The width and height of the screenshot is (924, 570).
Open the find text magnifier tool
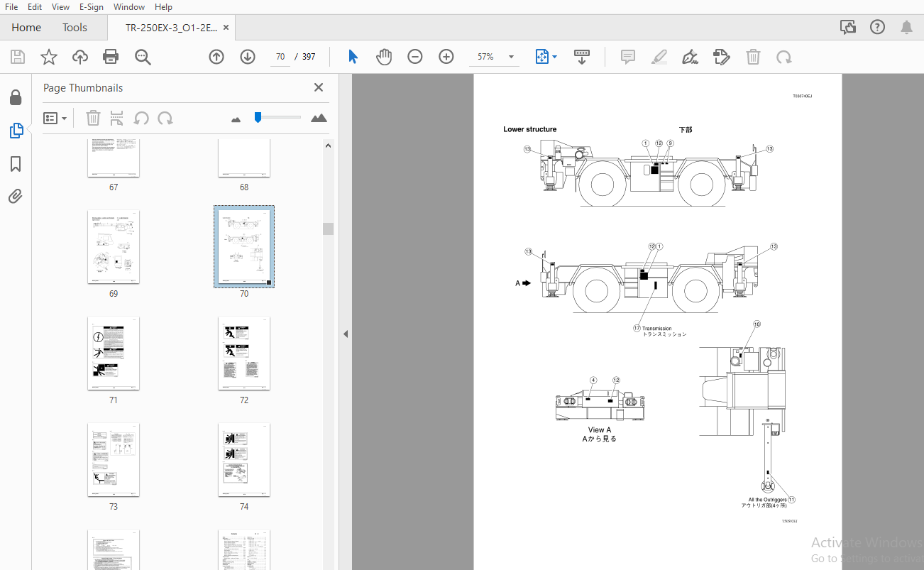[x=143, y=57]
